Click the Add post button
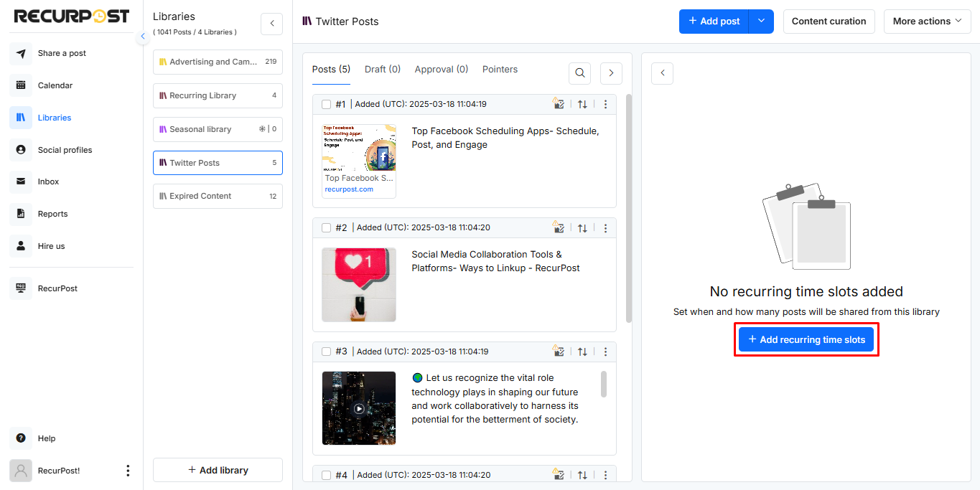 tap(714, 21)
